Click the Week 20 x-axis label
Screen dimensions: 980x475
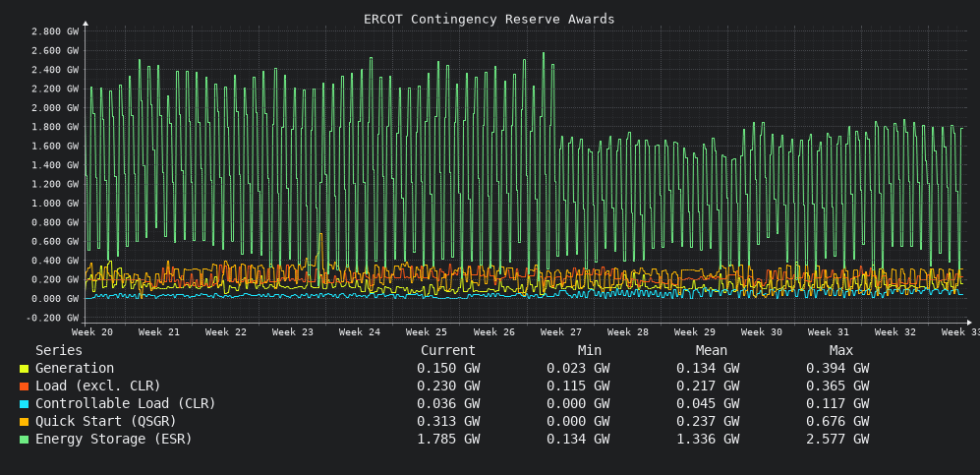tap(92, 332)
